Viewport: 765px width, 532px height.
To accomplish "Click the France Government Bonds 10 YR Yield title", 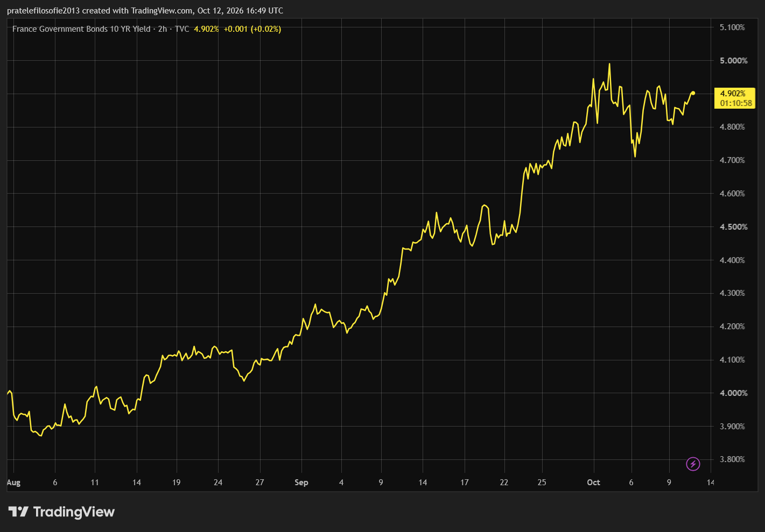I will pyautogui.click(x=81, y=29).
